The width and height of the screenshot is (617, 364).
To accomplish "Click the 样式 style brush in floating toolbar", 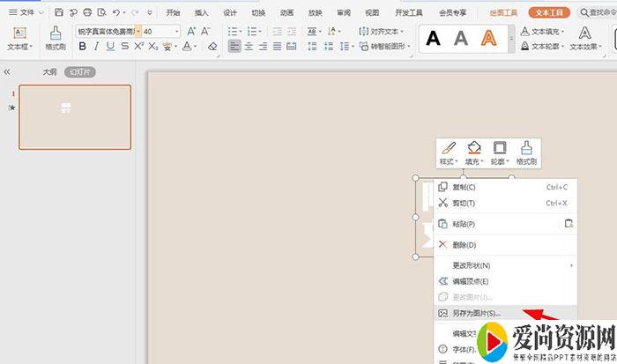I will (449, 152).
